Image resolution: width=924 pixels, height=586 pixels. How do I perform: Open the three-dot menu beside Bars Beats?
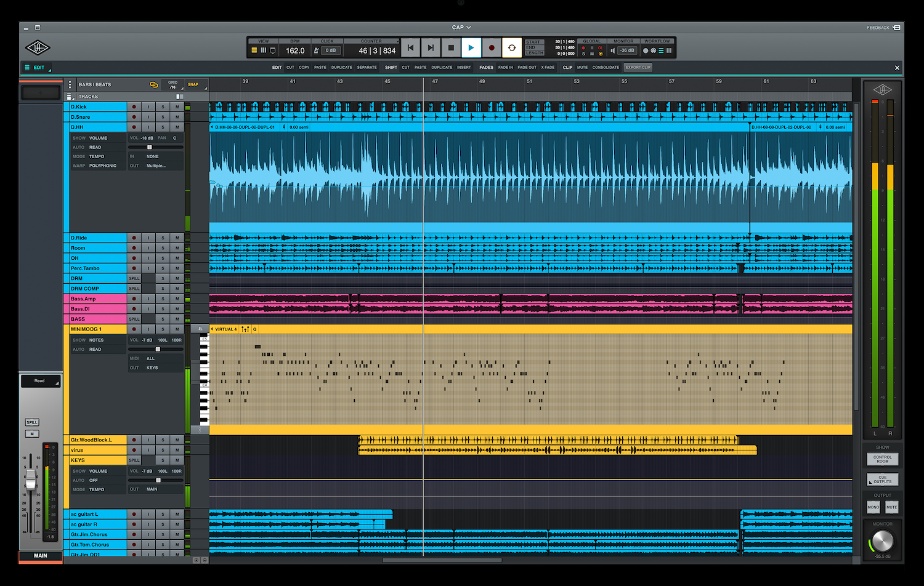70,84
